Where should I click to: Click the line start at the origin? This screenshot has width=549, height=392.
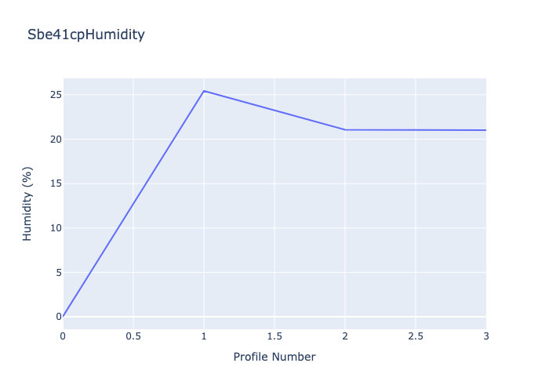click(64, 316)
